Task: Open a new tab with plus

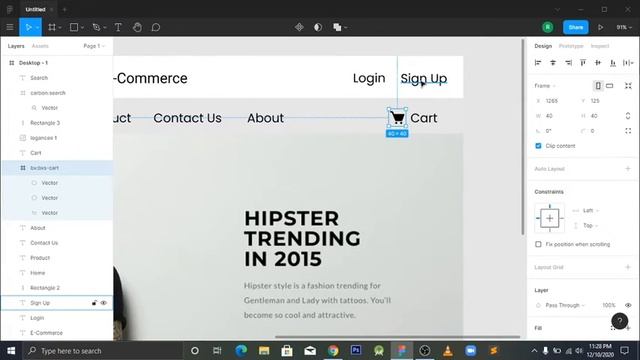Action: (64, 9)
